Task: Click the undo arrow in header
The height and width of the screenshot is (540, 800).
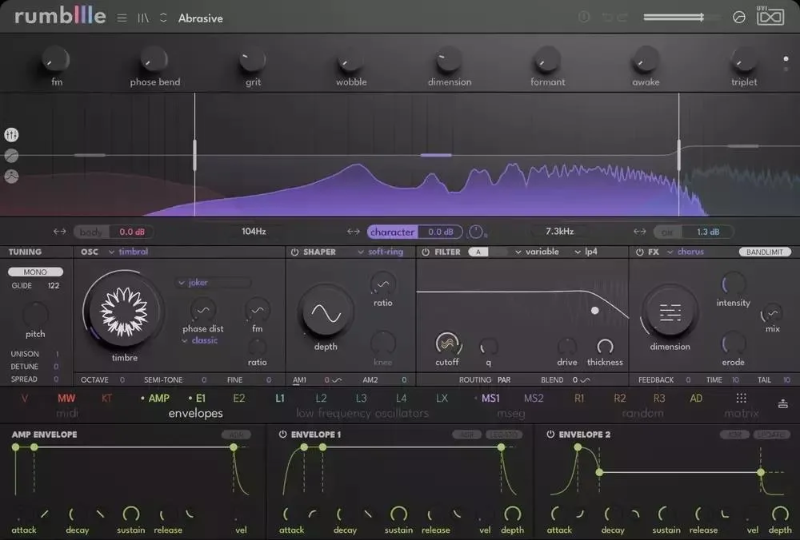Action: pyautogui.click(x=607, y=18)
